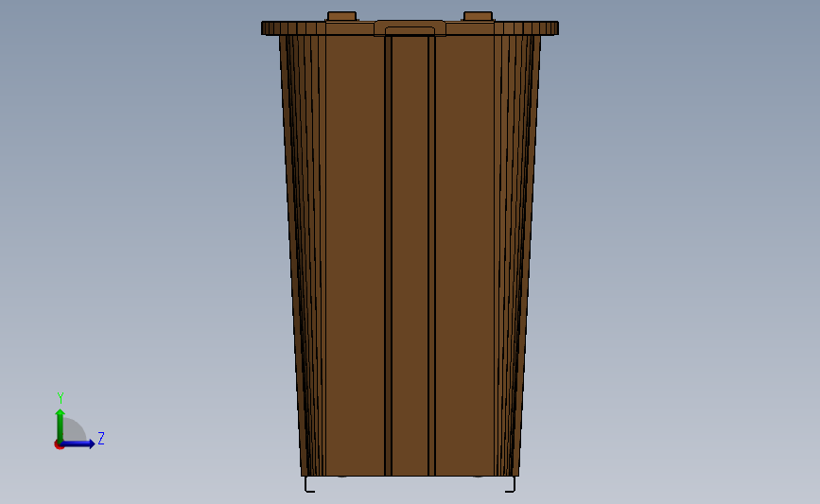Pick the center handle recess on the lid
The image size is (820, 504).
coord(410,28)
